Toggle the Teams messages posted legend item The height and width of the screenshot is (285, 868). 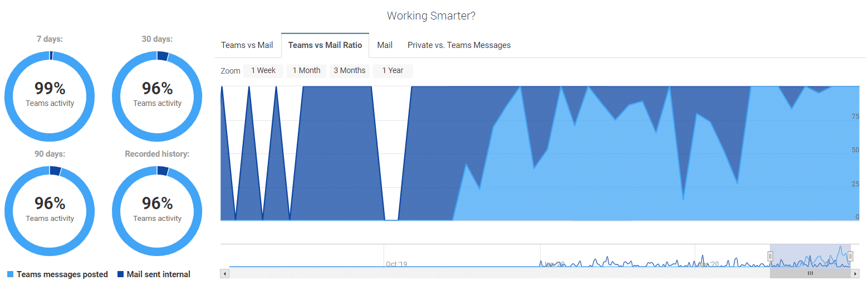(62, 274)
